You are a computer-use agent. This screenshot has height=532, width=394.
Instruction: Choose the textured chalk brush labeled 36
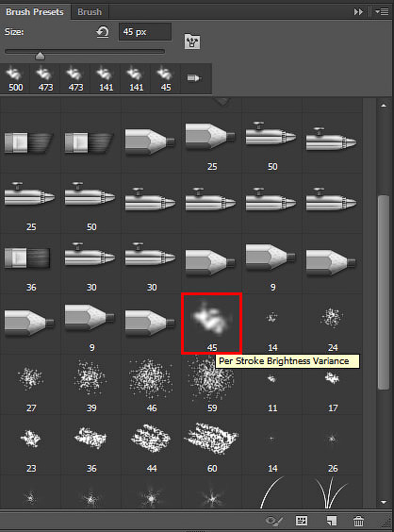coord(91,444)
